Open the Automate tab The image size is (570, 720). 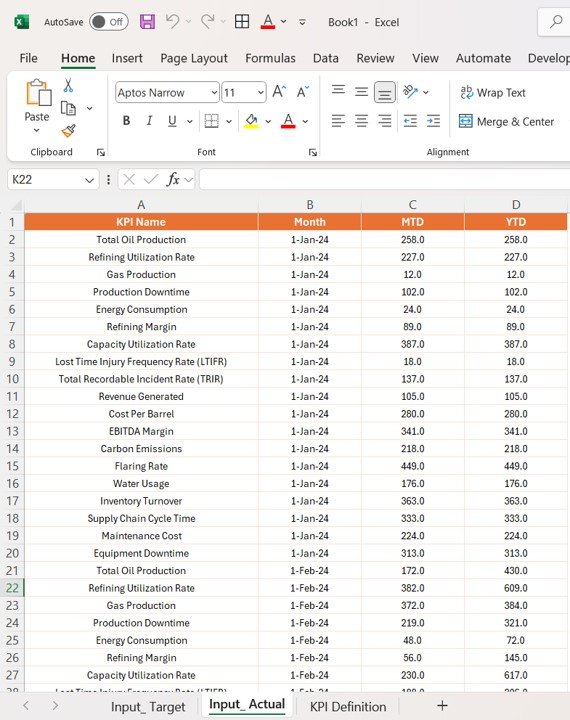tap(483, 58)
